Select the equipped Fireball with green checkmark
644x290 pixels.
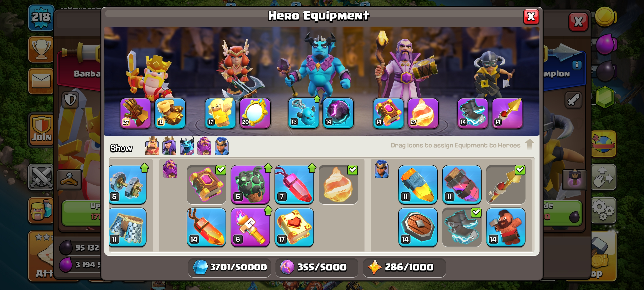tap(338, 184)
